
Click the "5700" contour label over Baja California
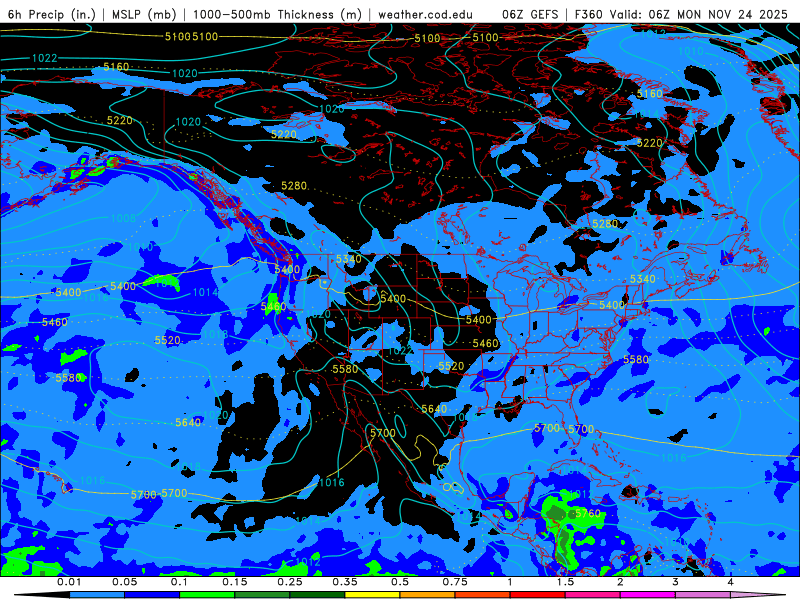point(383,433)
